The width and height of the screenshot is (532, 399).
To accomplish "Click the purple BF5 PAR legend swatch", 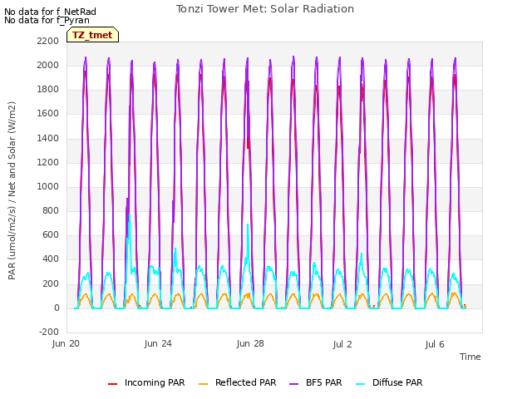I will 293,384.
